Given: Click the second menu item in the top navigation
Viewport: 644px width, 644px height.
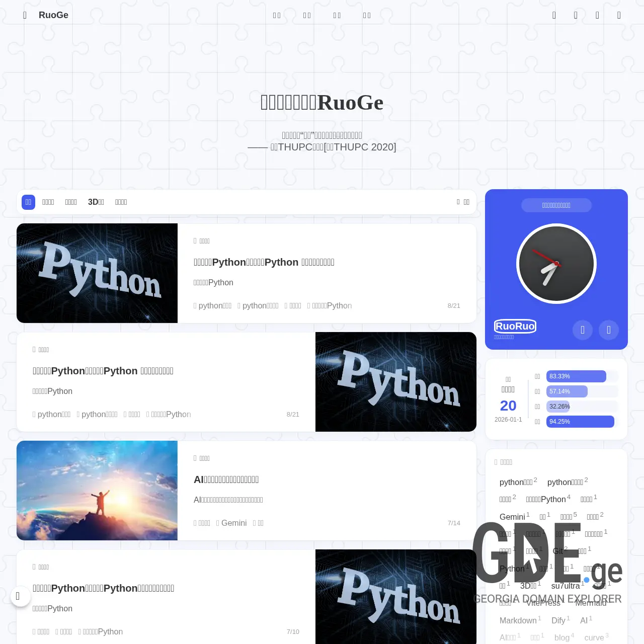Looking at the screenshot, I should [307, 15].
